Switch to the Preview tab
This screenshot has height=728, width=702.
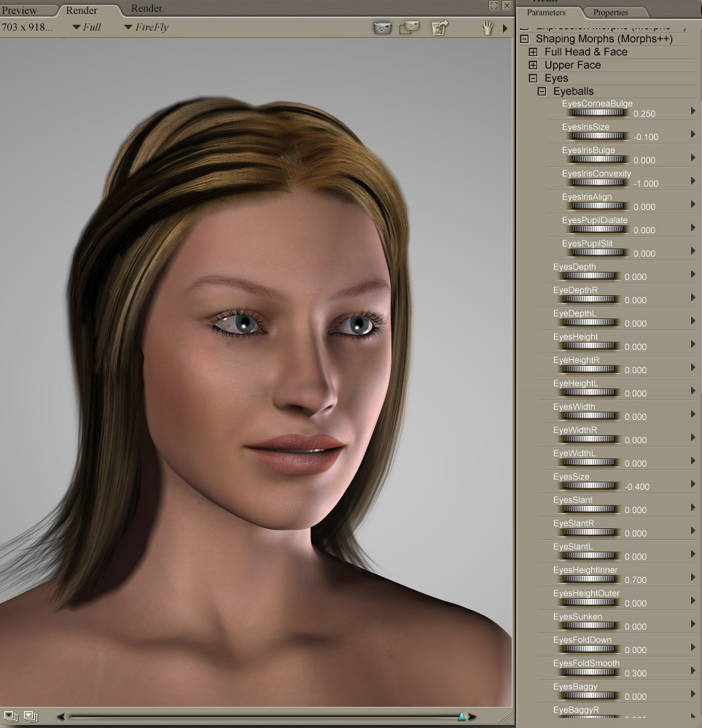[x=20, y=11]
